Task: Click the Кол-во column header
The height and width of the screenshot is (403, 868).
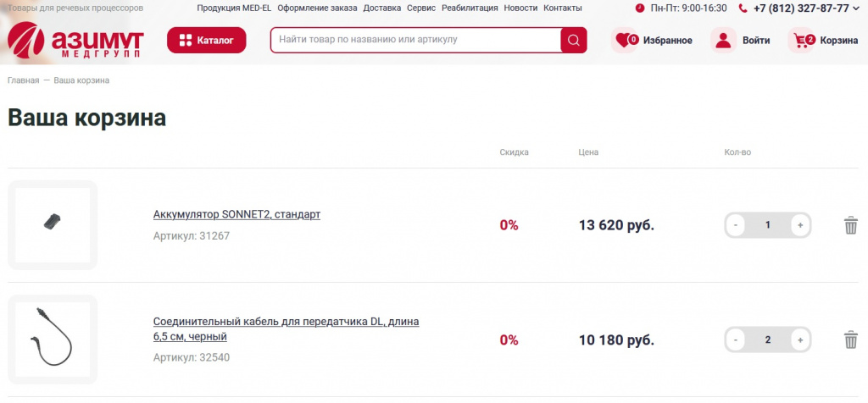Action: point(738,152)
